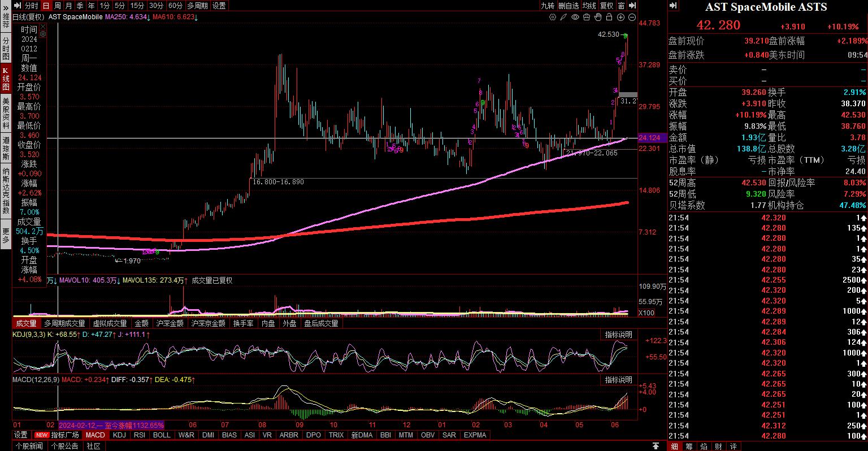Image resolution: width=868 pixels, height=451 pixels.
Task: Select 评 tab in right panel
Action: 734,446
